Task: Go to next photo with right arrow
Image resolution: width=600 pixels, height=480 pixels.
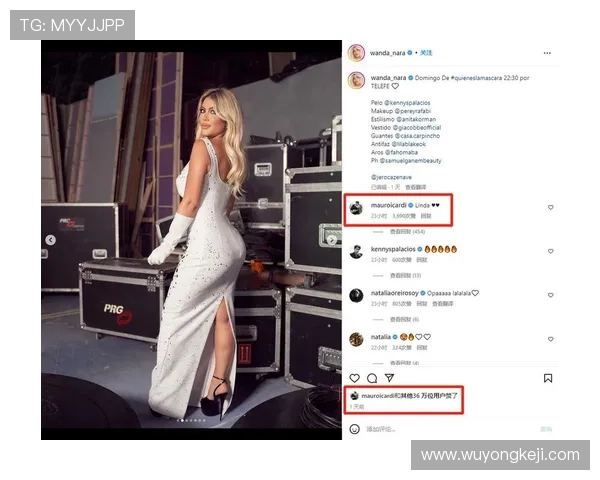Action: point(332,240)
